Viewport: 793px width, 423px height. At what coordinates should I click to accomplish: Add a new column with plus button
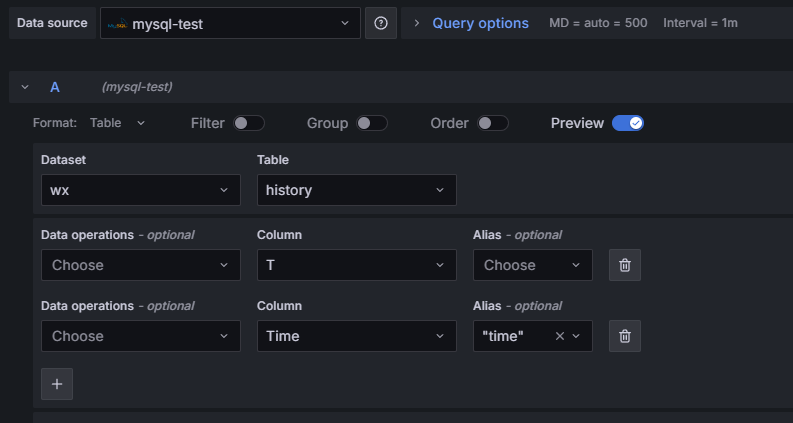pyautogui.click(x=57, y=384)
